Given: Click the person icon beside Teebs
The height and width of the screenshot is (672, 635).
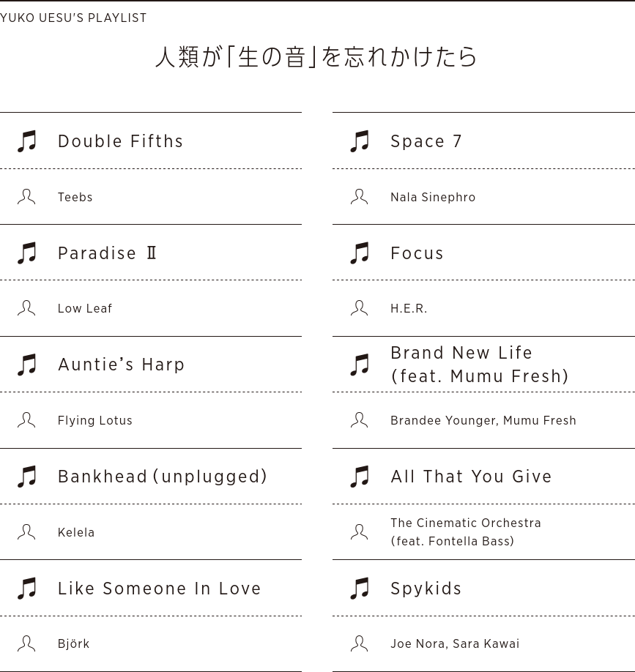Looking at the screenshot, I should coord(26,197).
